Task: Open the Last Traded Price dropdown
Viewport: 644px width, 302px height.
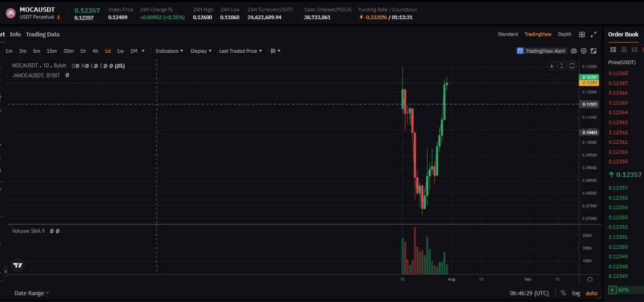Action: click(240, 51)
